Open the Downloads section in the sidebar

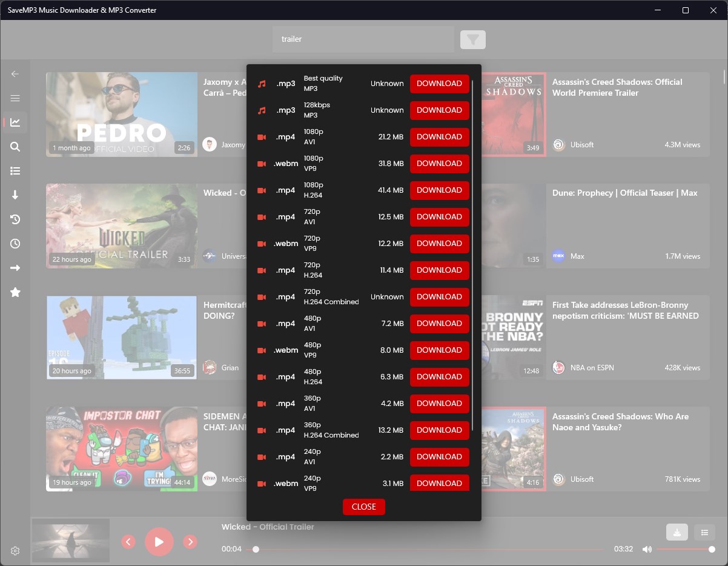15,195
